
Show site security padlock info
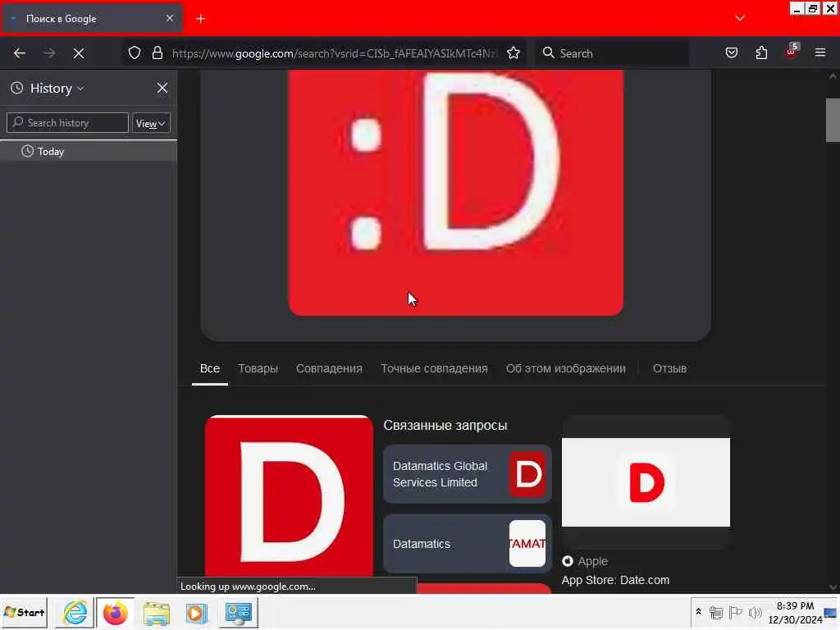click(157, 52)
